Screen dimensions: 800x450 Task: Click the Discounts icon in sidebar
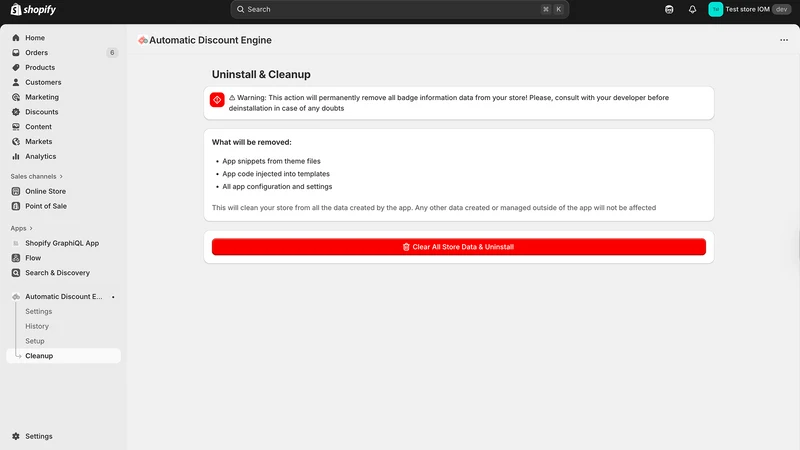point(16,112)
